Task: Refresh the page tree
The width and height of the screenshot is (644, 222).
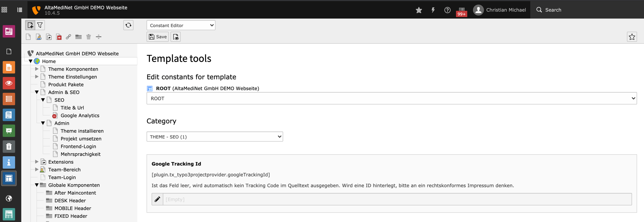Action: pyautogui.click(x=128, y=25)
